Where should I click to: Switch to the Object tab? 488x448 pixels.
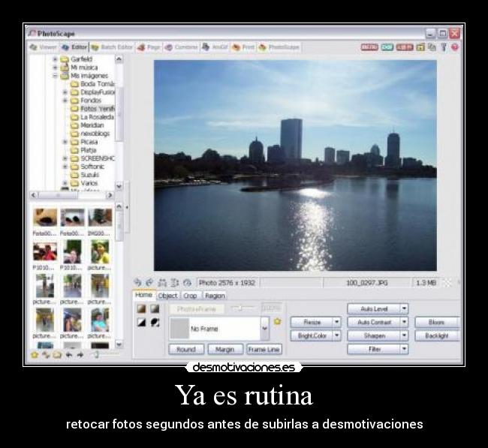pos(167,296)
